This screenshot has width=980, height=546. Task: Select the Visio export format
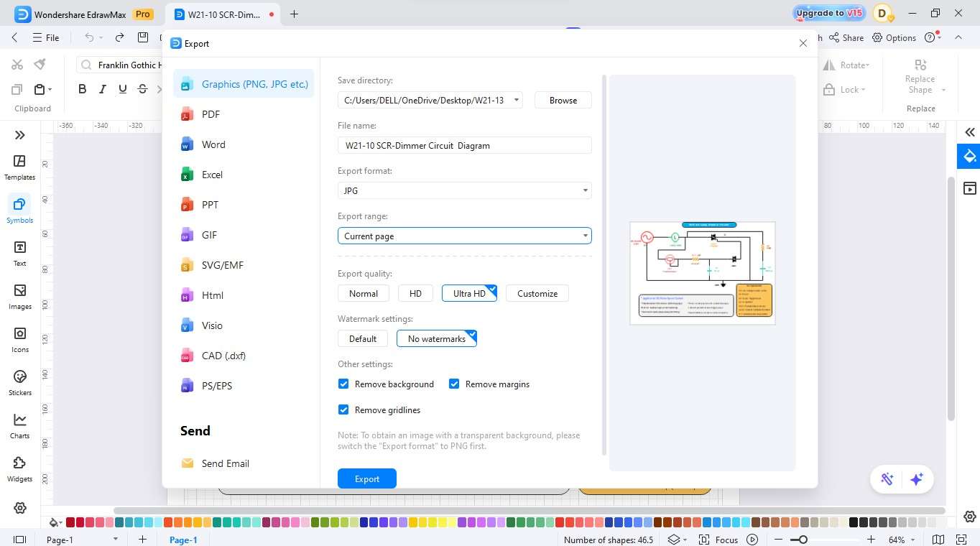pyautogui.click(x=212, y=325)
